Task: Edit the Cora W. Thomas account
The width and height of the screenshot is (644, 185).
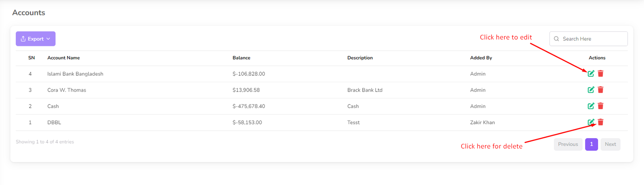Action: tap(591, 90)
